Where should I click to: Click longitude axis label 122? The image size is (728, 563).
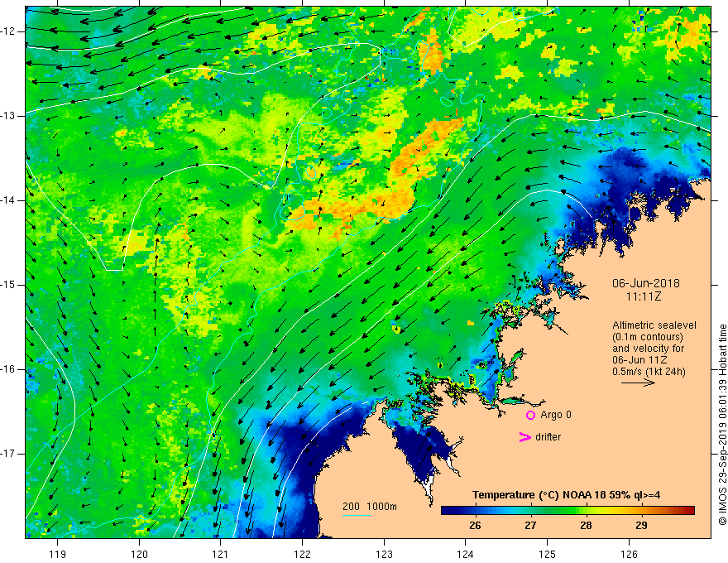pos(302,554)
